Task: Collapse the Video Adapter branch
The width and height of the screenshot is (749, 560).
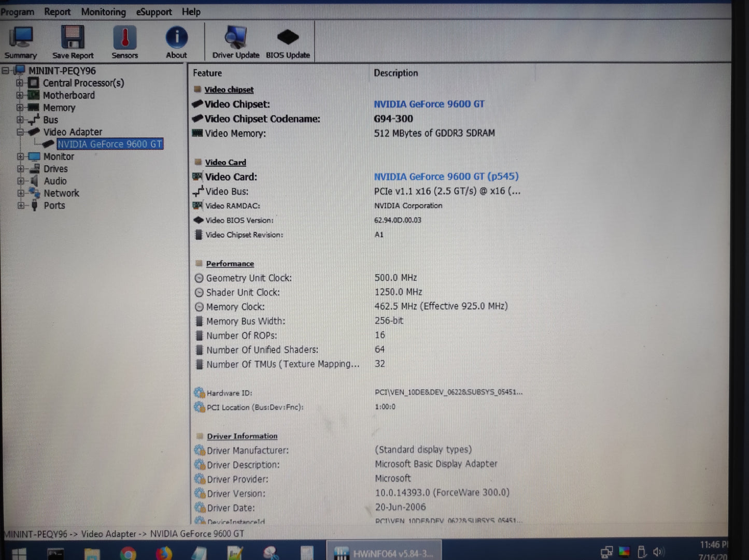Action: (20, 132)
